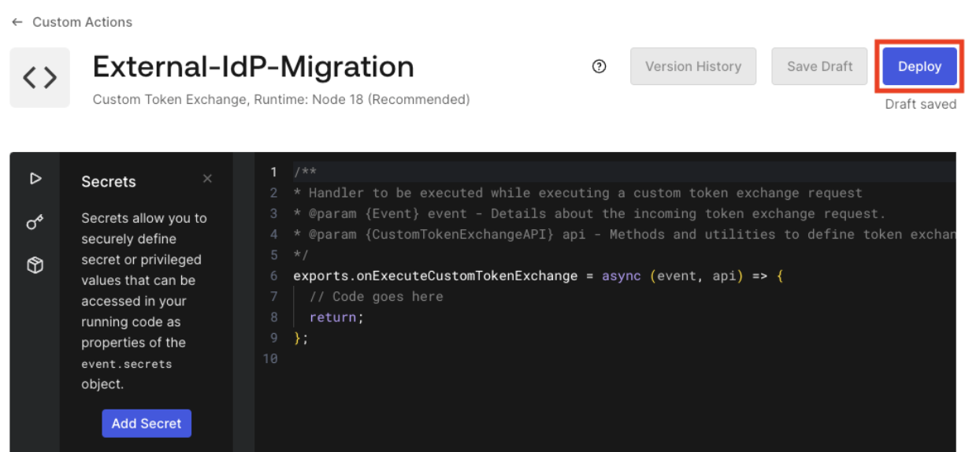Select the key Secrets icon
The height and width of the screenshot is (452, 980).
[35, 223]
